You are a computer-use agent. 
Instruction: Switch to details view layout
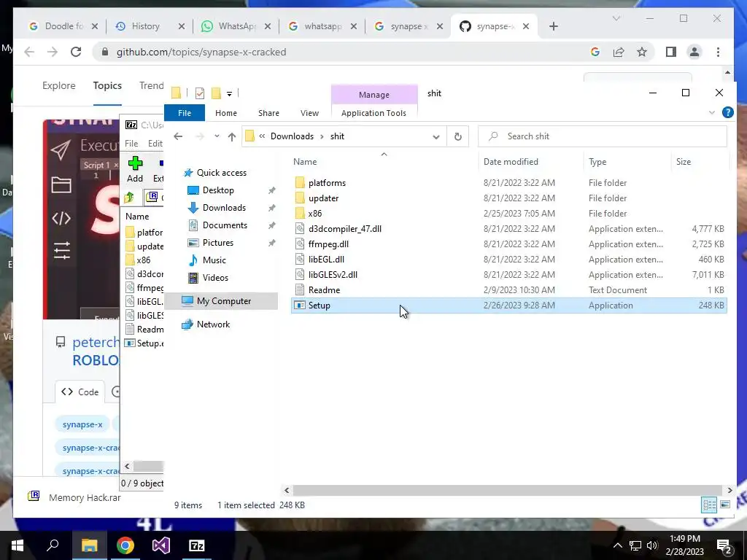(709, 505)
